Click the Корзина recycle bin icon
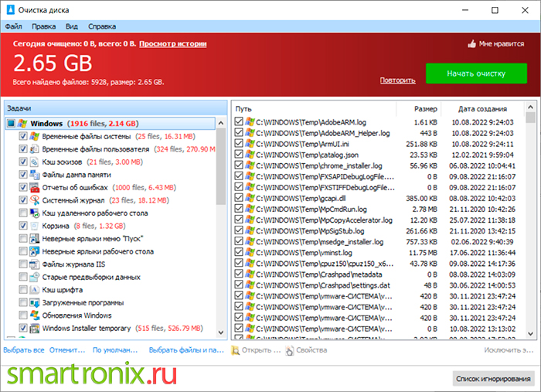This screenshot has width=541, height=392. (34, 226)
